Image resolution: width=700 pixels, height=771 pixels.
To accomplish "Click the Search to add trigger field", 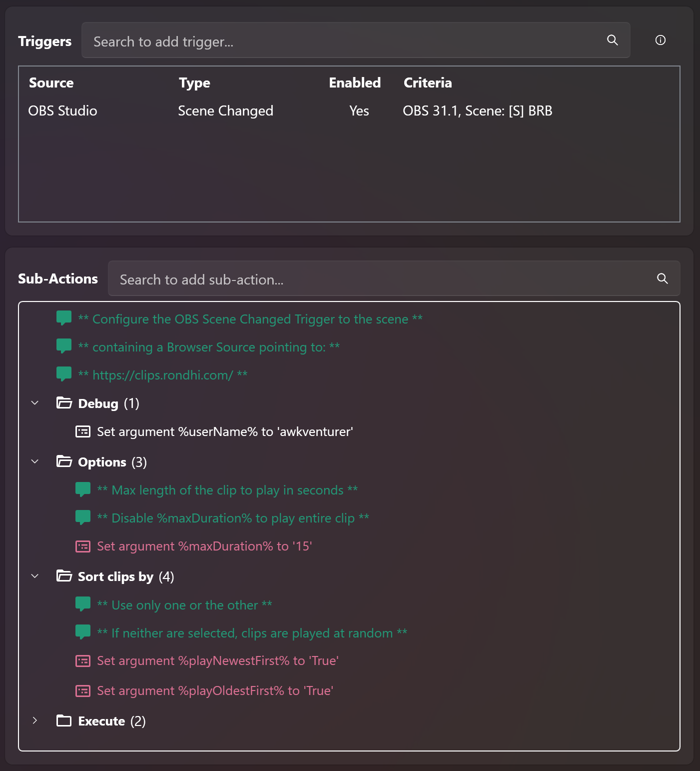I will [345, 41].
